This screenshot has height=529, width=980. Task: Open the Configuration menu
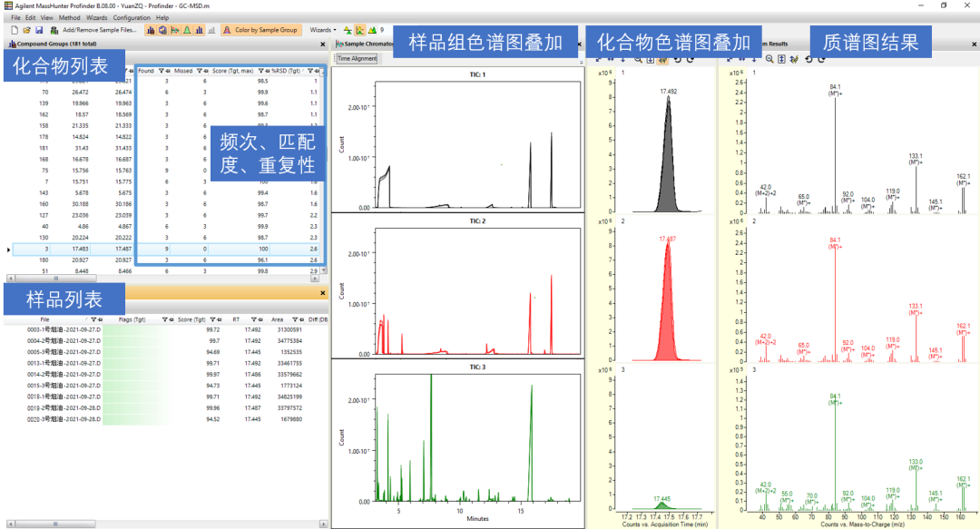pos(132,17)
